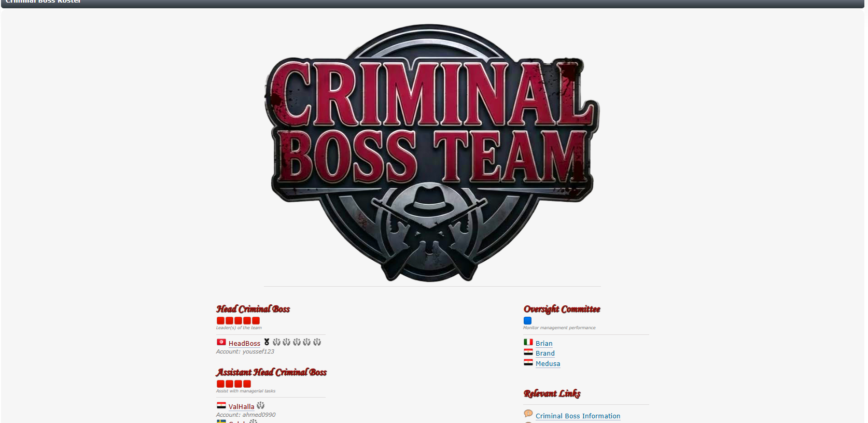Click the Italy flag beside Brian
Screen dimensions: 868x423
click(x=528, y=342)
